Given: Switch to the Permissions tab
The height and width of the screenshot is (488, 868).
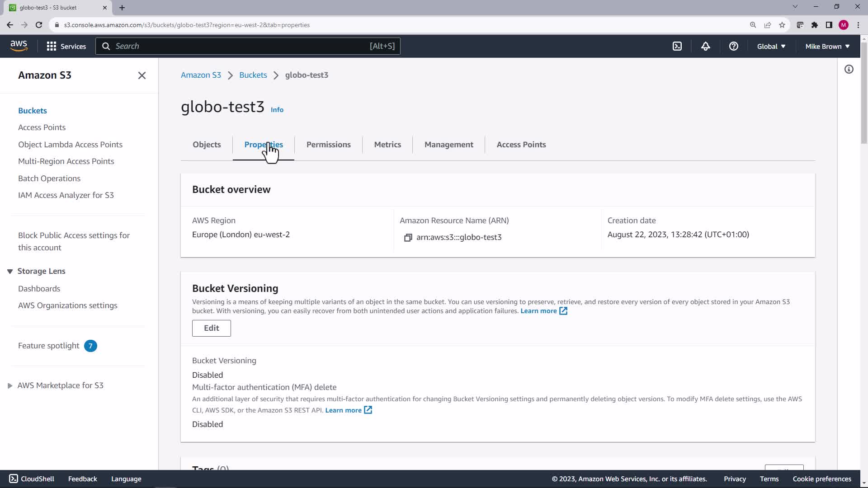Looking at the screenshot, I should tap(328, 145).
